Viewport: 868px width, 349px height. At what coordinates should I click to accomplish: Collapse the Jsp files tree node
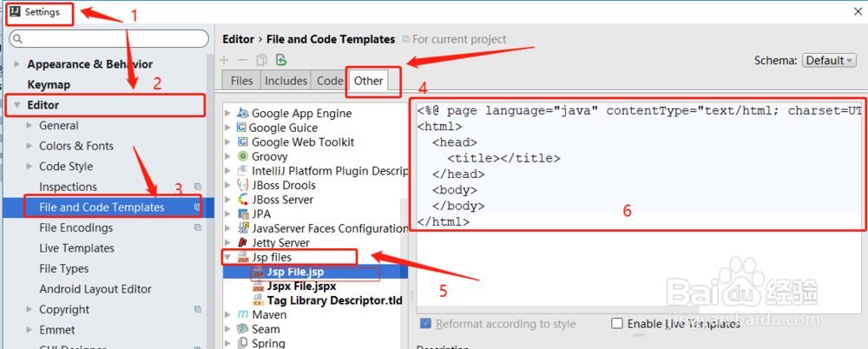pyautogui.click(x=228, y=258)
